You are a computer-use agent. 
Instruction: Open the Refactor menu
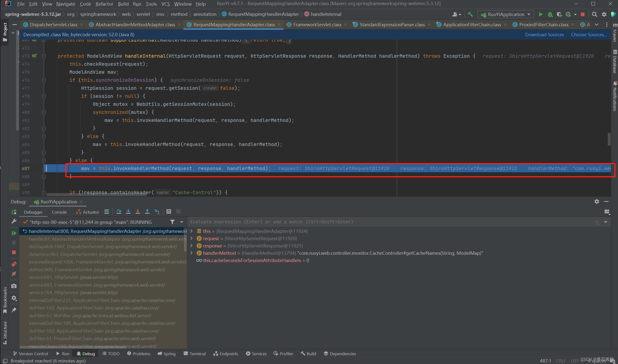point(104,4)
